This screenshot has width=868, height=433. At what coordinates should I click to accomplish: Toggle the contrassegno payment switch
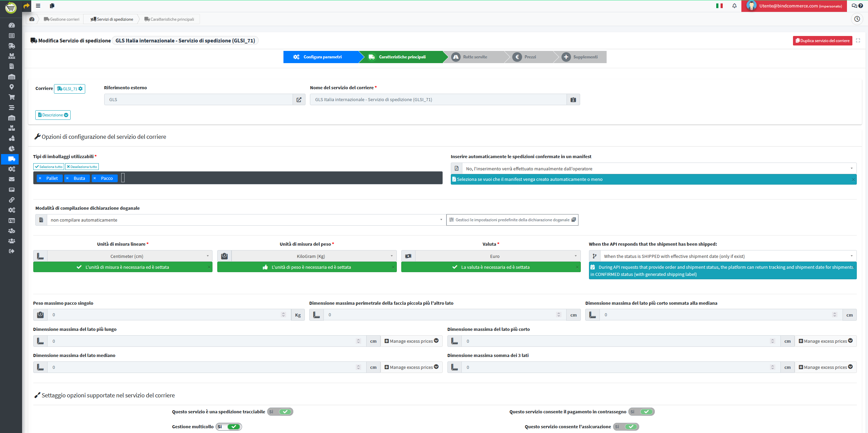coord(641,412)
